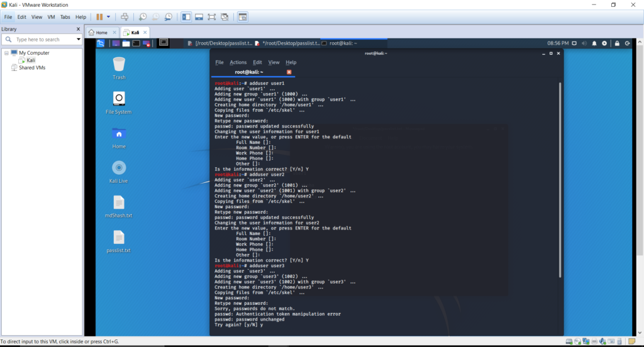
Task: Toggle the thumbnail bar view icon
Action: click(x=199, y=17)
